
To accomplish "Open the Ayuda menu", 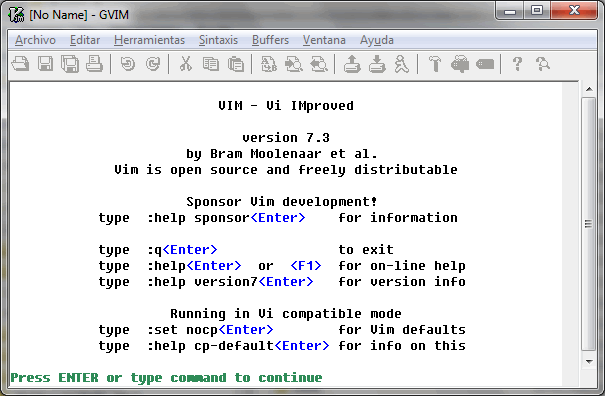I will (x=377, y=40).
